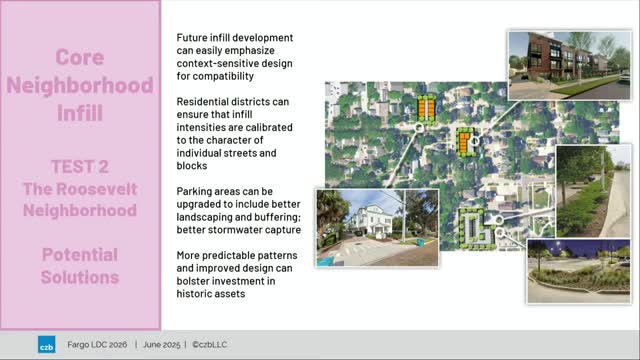
Task: Click the 'Potential Solutions' heading
Action: pyautogui.click(x=80, y=266)
